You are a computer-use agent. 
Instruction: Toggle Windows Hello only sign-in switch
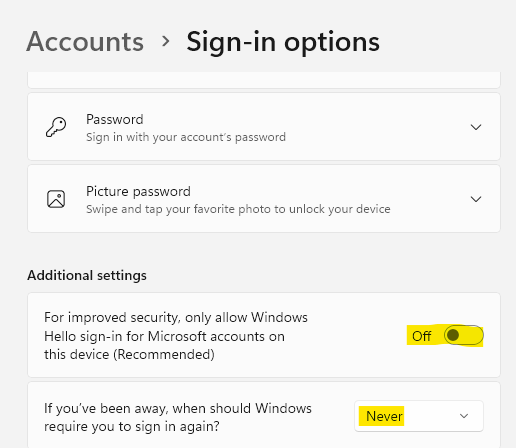click(464, 335)
